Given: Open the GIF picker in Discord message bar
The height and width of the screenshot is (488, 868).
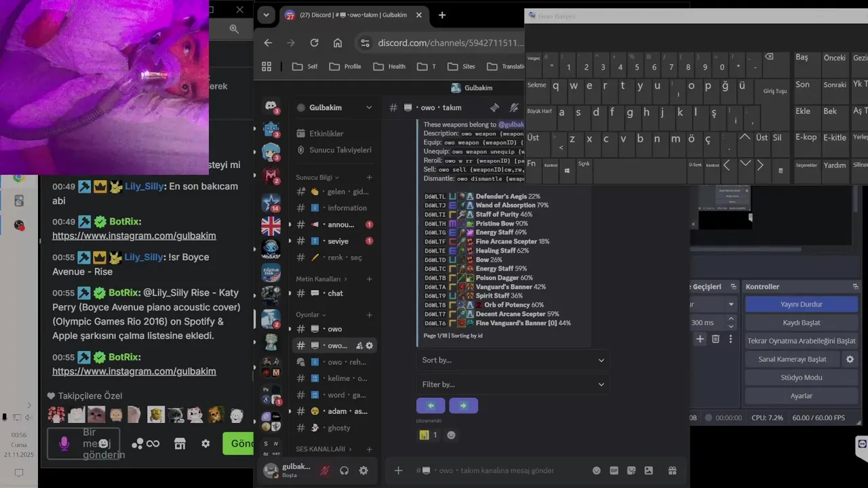Looking at the screenshot, I should 614,470.
